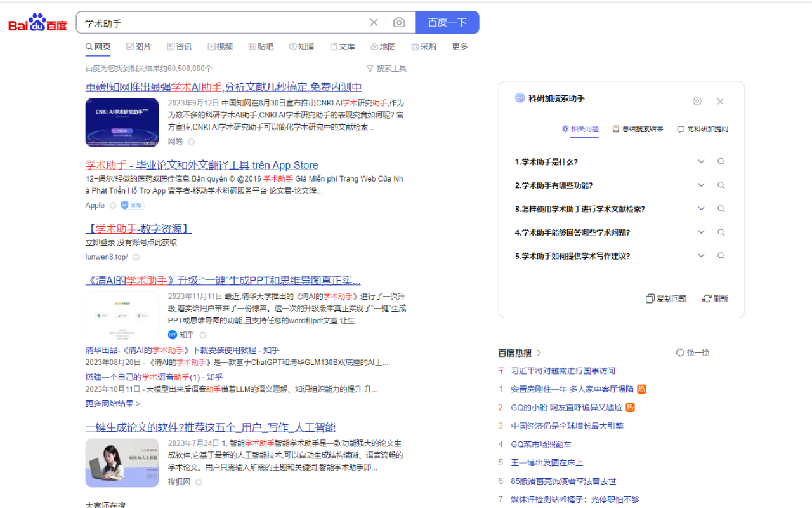Expand question about 学术写作建议
Image resolution: width=812 pixels, height=508 pixels.
click(701, 255)
